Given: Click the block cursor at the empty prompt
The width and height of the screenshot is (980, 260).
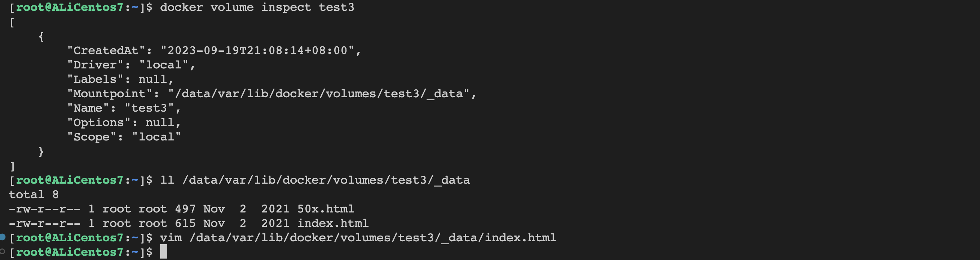Looking at the screenshot, I should click(164, 252).
